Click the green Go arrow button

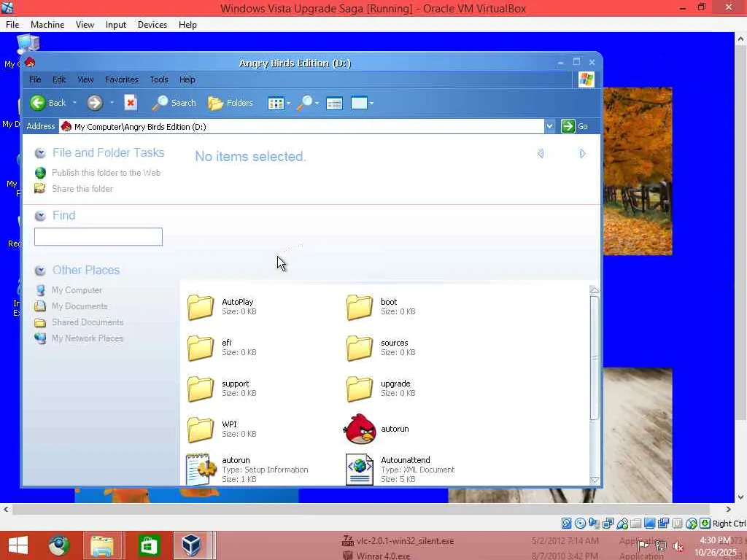pos(568,126)
